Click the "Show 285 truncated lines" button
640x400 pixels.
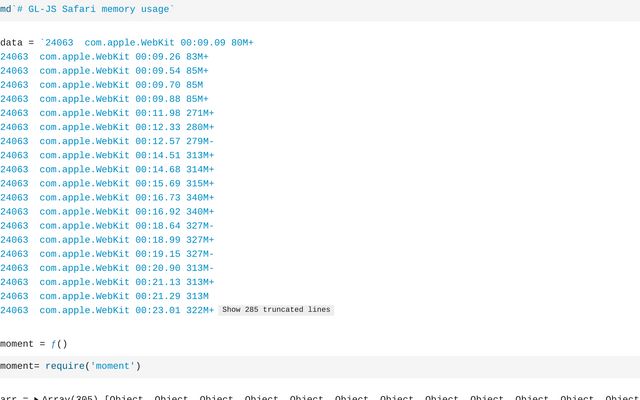coord(276,310)
